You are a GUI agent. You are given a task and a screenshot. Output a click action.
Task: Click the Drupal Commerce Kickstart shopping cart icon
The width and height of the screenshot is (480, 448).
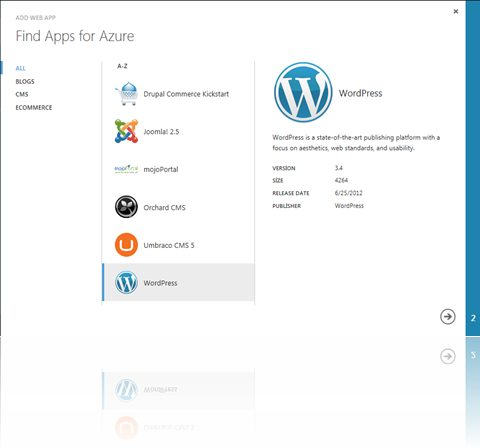(126, 94)
